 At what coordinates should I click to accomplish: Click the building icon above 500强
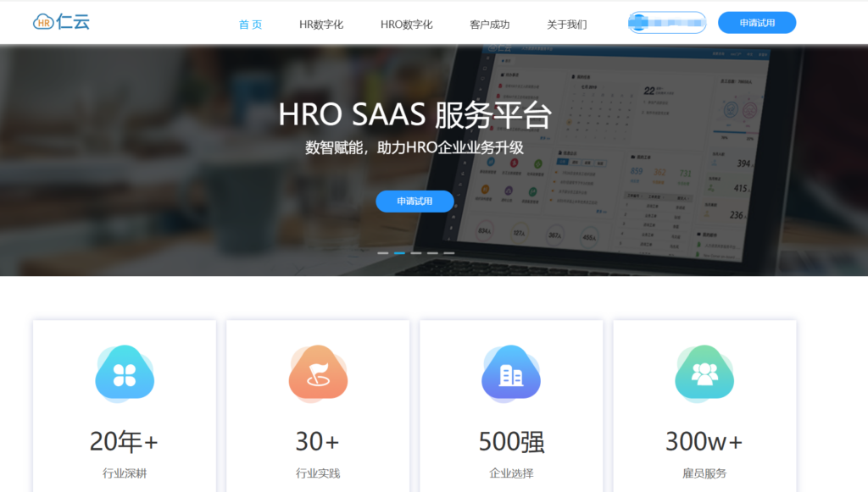(510, 373)
